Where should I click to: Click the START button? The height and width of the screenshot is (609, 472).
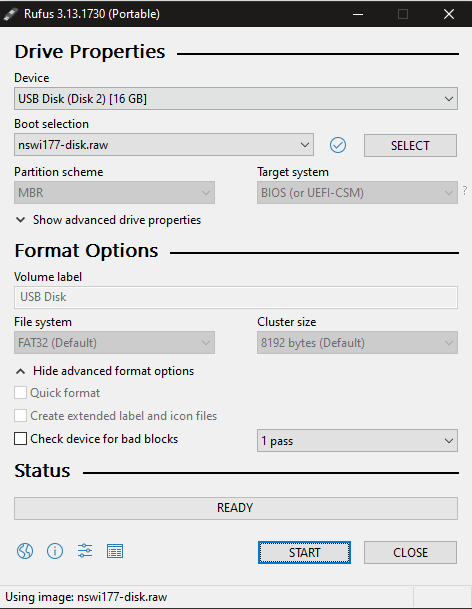pos(304,552)
